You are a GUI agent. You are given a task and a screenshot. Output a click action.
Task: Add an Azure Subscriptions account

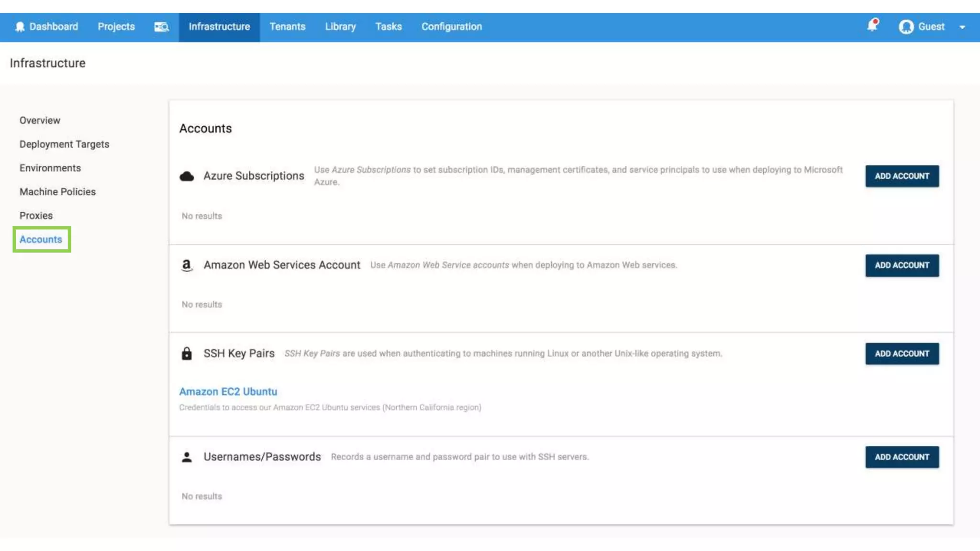(x=902, y=176)
